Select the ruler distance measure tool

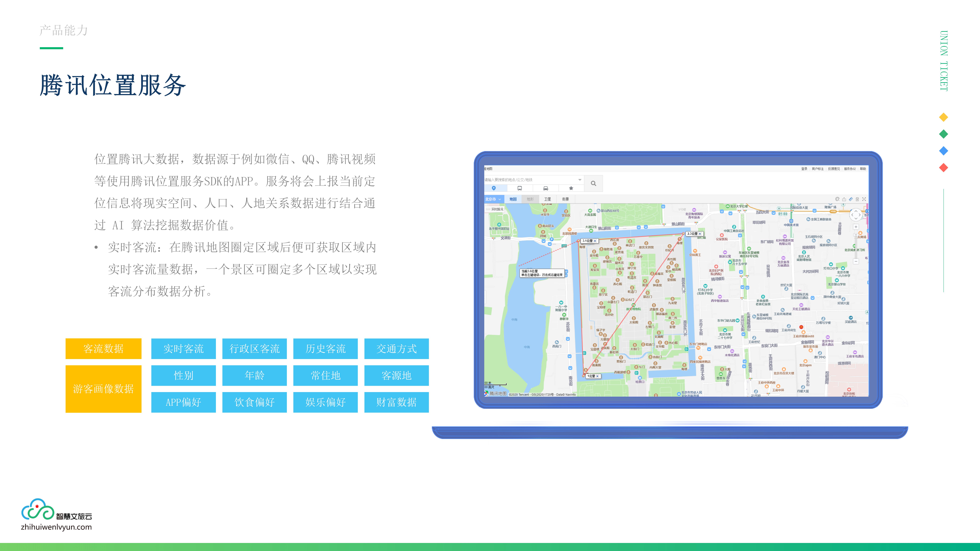pos(851,199)
